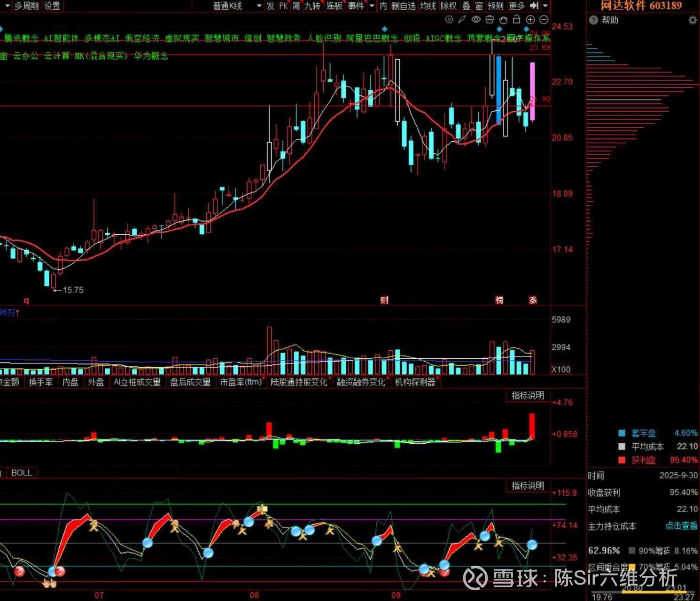Switch to the 内盘 indicator tab
The height and width of the screenshot is (601, 700).
coord(70,382)
